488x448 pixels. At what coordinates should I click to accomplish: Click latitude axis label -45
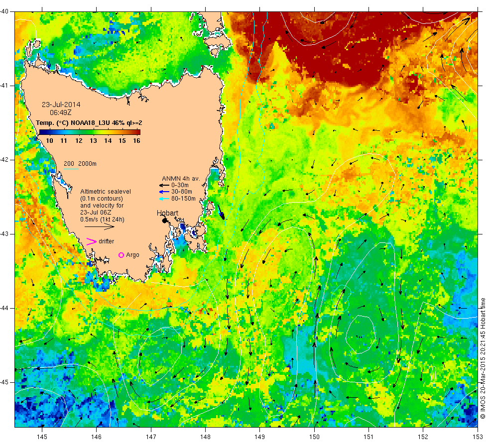(4, 382)
